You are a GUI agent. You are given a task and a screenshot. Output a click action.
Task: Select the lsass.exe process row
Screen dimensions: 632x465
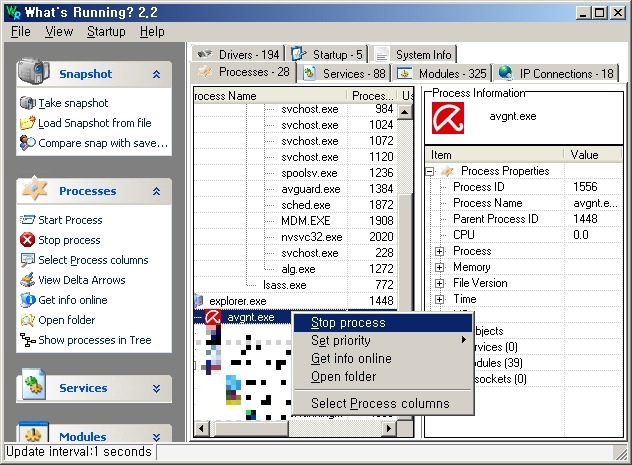pos(295,285)
